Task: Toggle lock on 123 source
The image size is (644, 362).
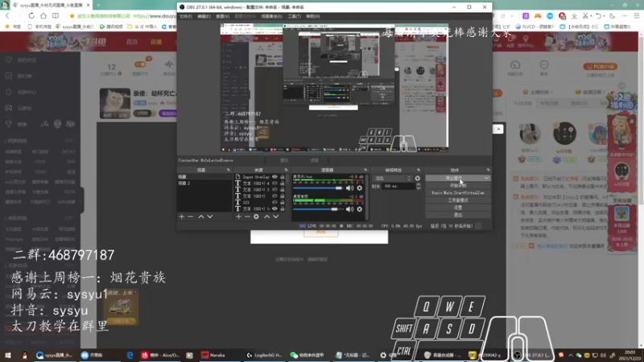Action: [x=283, y=203]
